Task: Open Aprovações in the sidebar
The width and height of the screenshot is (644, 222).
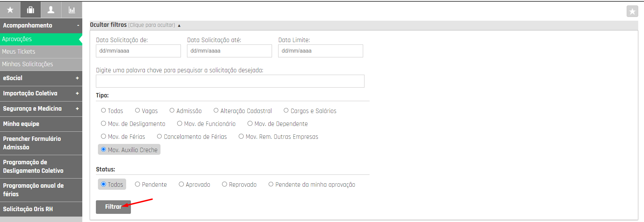Action: pyautogui.click(x=41, y=39)
